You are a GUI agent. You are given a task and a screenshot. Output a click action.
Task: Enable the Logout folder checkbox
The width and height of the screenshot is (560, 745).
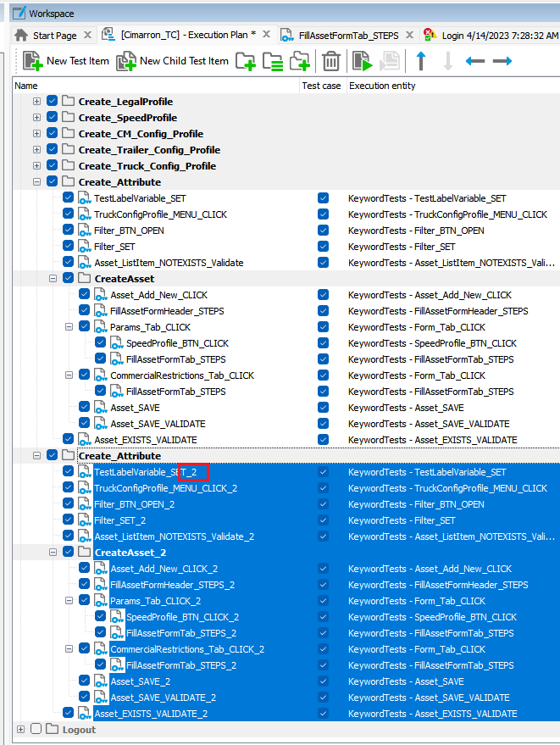click(x=36, y=730)
